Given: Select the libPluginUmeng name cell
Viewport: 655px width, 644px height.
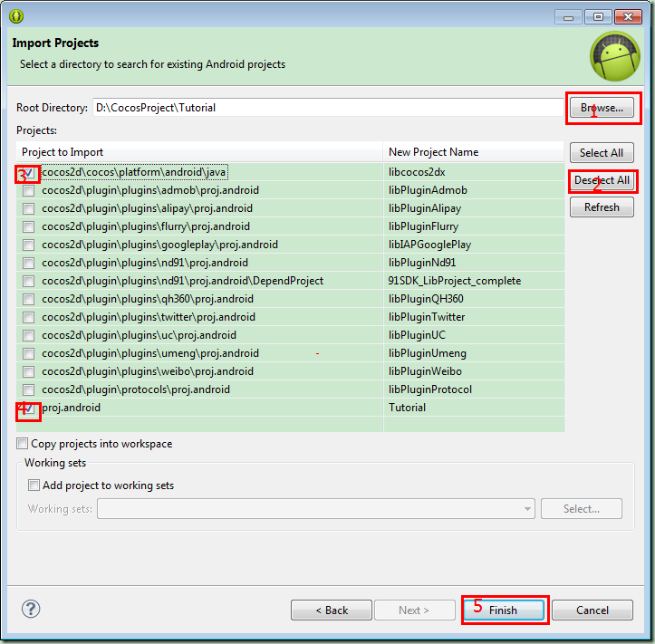Looking at the screenshot, I should (473, 354).
